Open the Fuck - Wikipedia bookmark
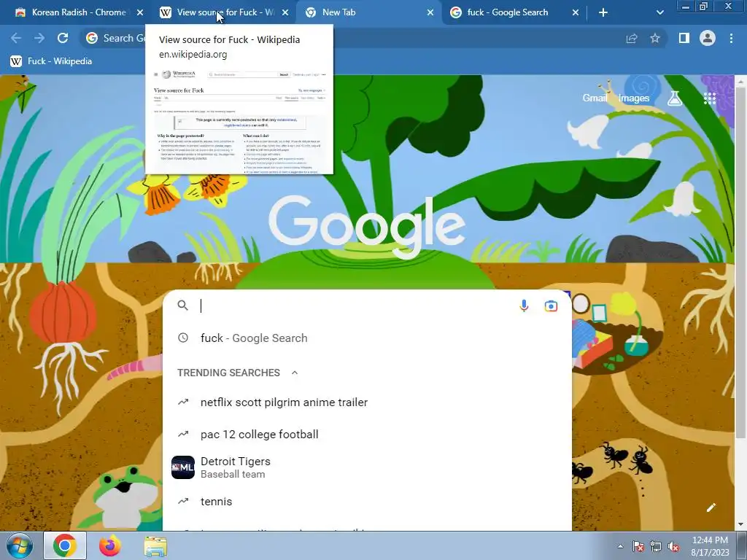Viewport: 747px width, 560px height. tap(51, 61)
